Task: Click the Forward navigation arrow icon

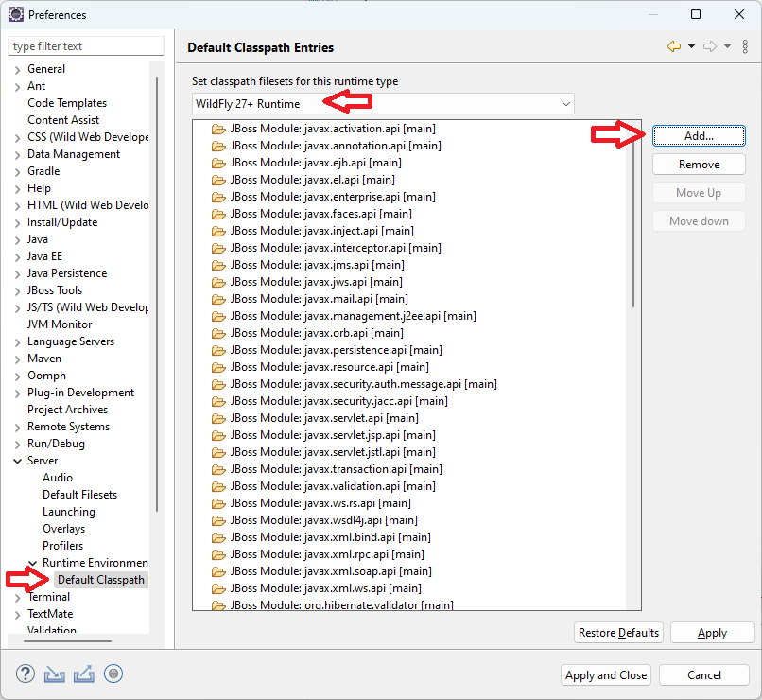Action: [x=710, y=46]
